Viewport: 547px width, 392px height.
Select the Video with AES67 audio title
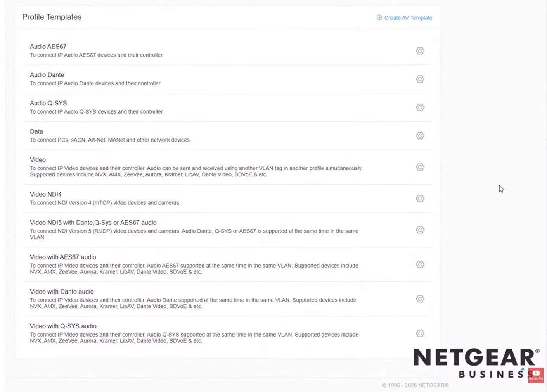[63, 257]
